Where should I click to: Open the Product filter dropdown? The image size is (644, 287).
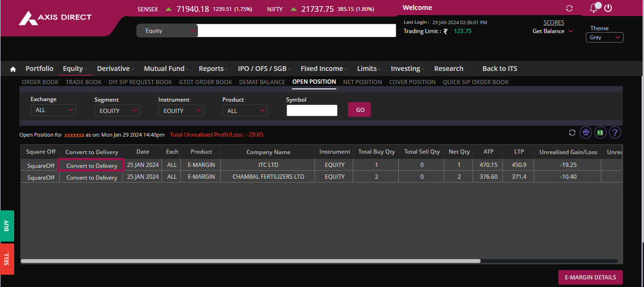click(x=244, y=111)
